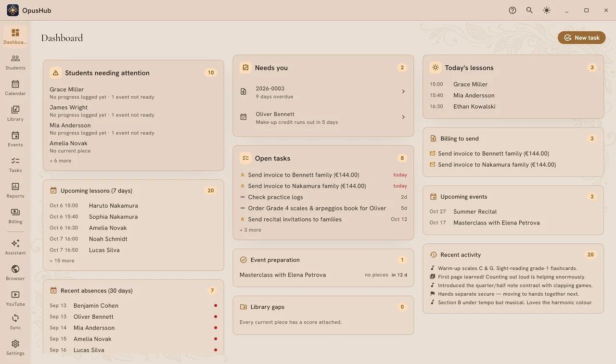Go to Calendar in the sidebar

(x=15, y=88)
